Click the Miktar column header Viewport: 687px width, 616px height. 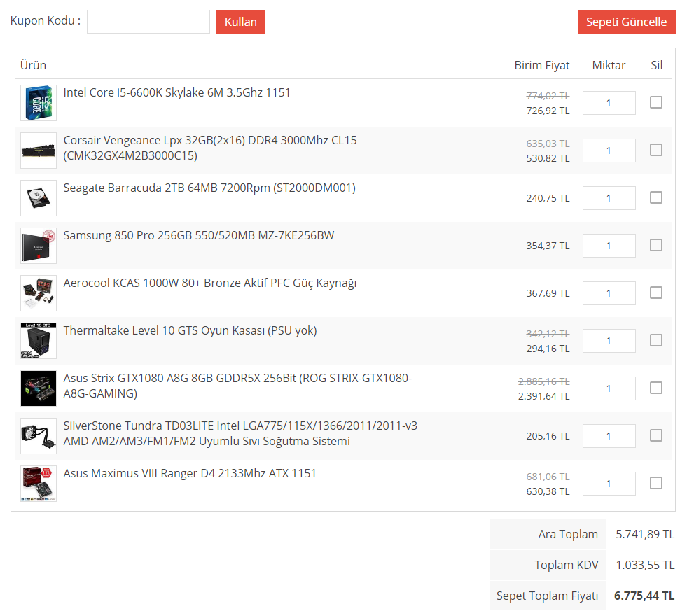pyautogui.click(x=609, y=65)
